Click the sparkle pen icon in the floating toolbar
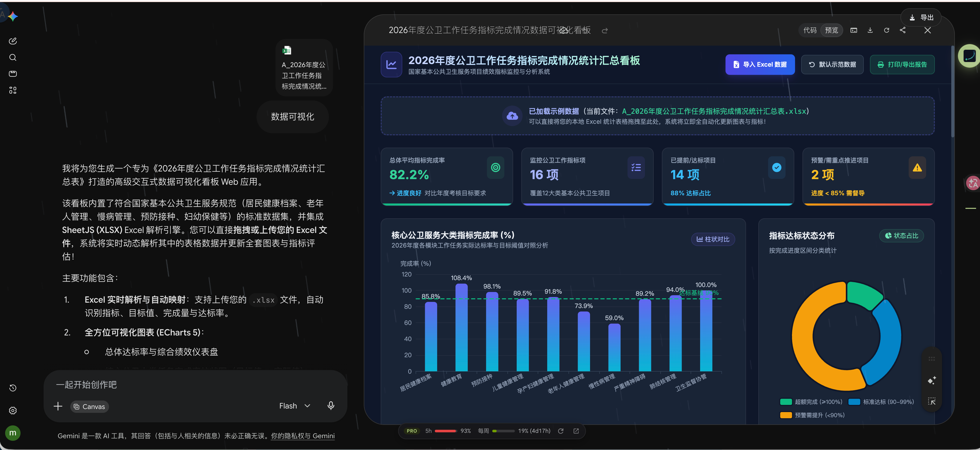 [x=932, y=381]
